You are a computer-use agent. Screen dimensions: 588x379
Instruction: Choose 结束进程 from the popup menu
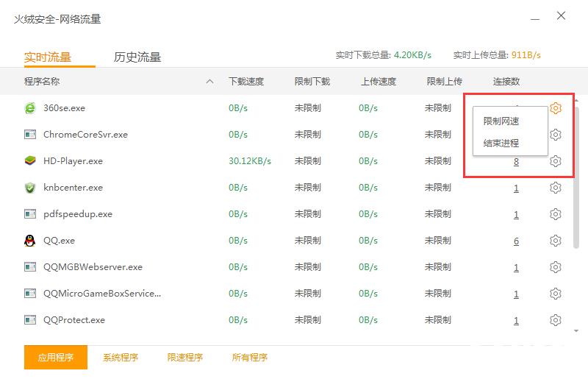(x=501, y=143)
